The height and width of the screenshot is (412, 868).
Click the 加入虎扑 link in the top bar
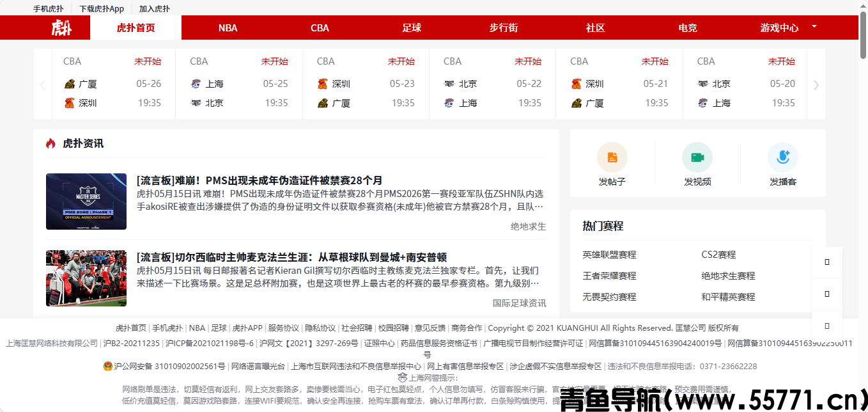click(155, 9)
